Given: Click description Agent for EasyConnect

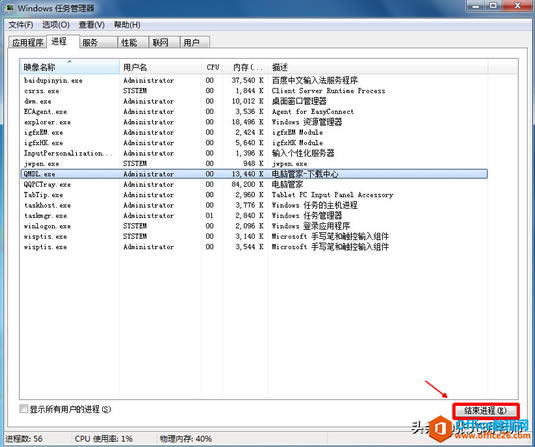Looking at the screenshot, I should click(313, 112).
